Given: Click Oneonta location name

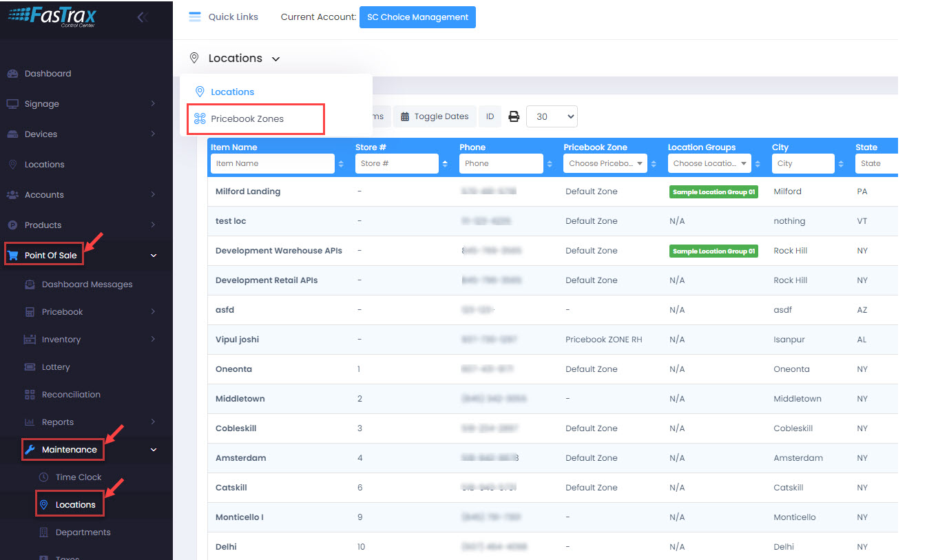Looking at the screenshot, I should 234,369.
